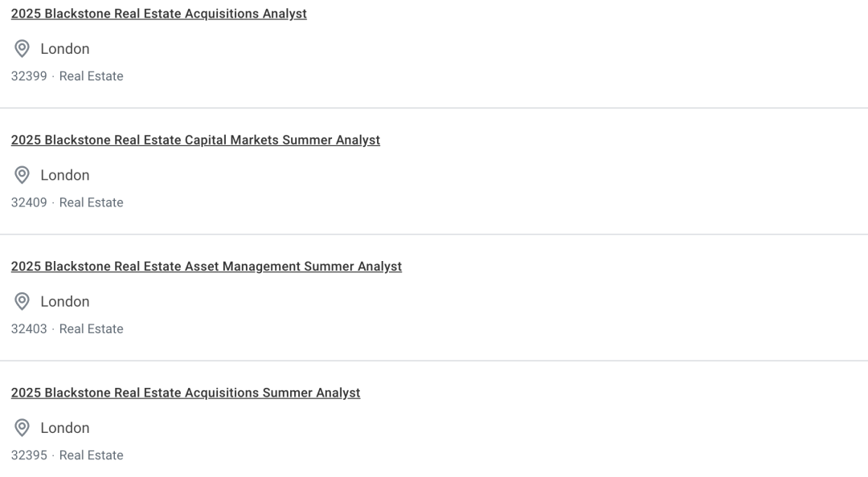Click location pin icon for Capital Markets listing

[x=22, y=175]
